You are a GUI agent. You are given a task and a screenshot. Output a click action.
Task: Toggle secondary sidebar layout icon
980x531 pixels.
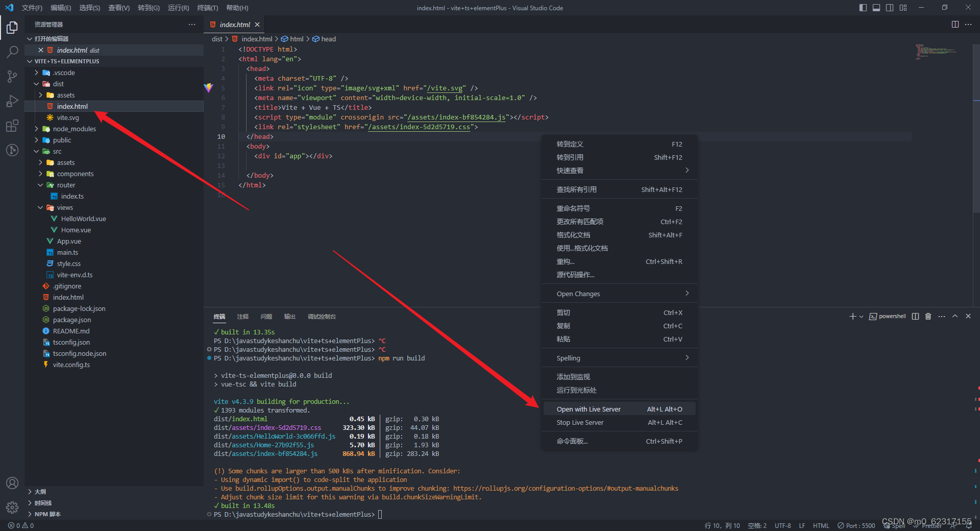pos(890,8)
